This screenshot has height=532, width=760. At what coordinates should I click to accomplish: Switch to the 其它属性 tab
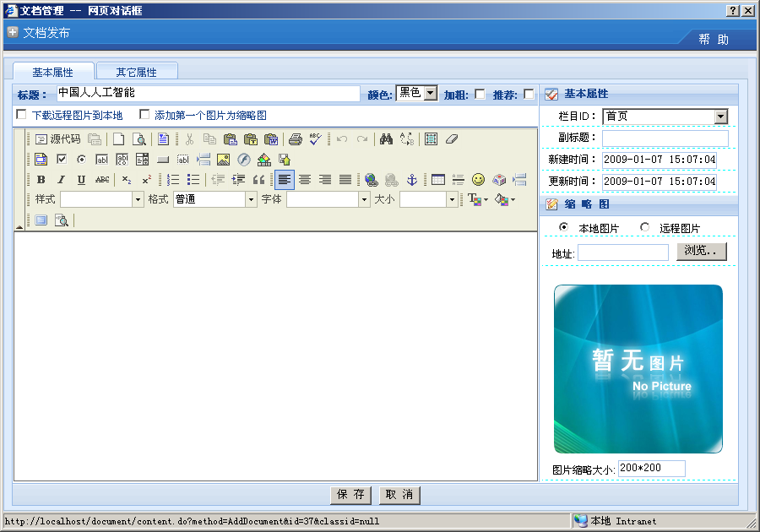[137, 72]
